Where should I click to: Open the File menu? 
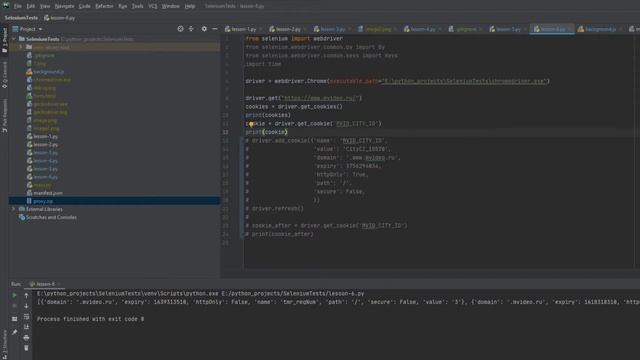(18, 6)
